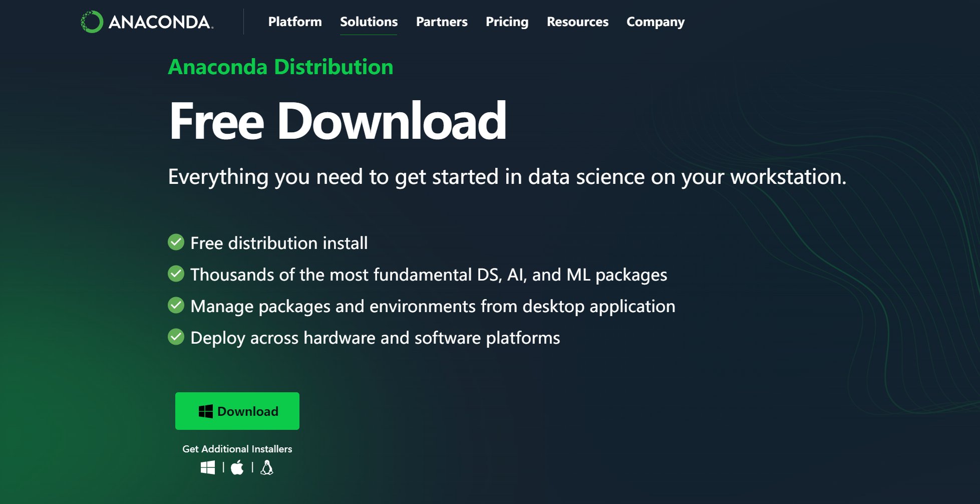This screenshot has width=980, height=504.
Task: Click the 'Free distribution install' text
Action: coord(279,243)
